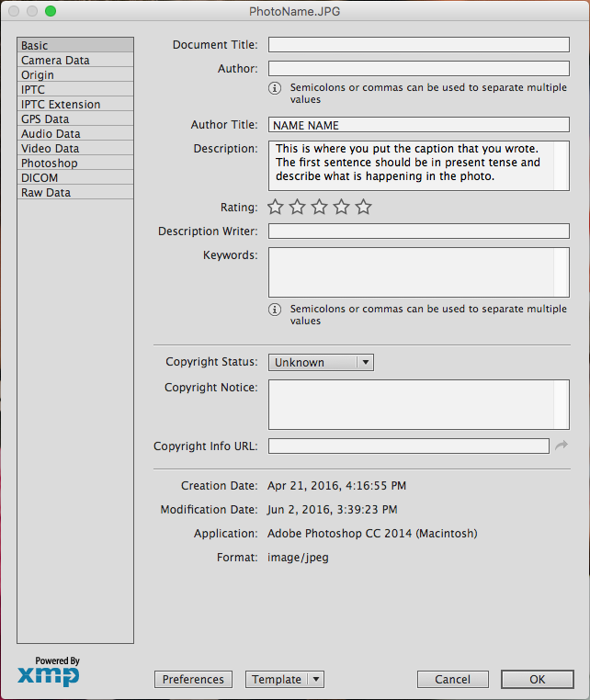Viewport: 590px width, 700px height.
Task: Focus the Keywords text area
Action: pos(412,272)
